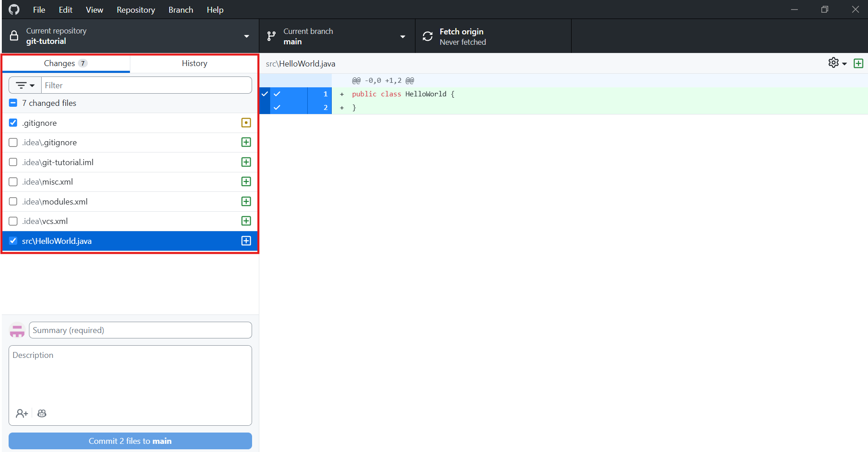Open the filter options dropdown

pos(25,85)
